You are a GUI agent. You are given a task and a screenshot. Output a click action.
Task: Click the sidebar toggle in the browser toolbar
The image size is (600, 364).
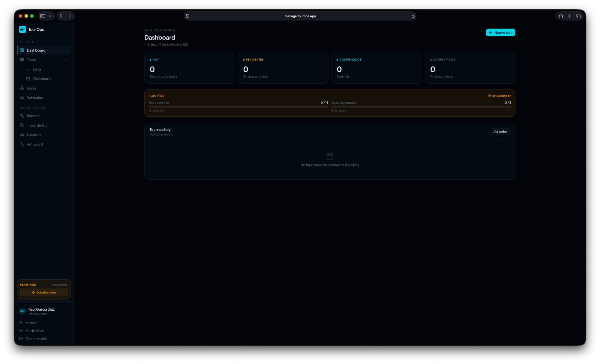pos(43,16)
